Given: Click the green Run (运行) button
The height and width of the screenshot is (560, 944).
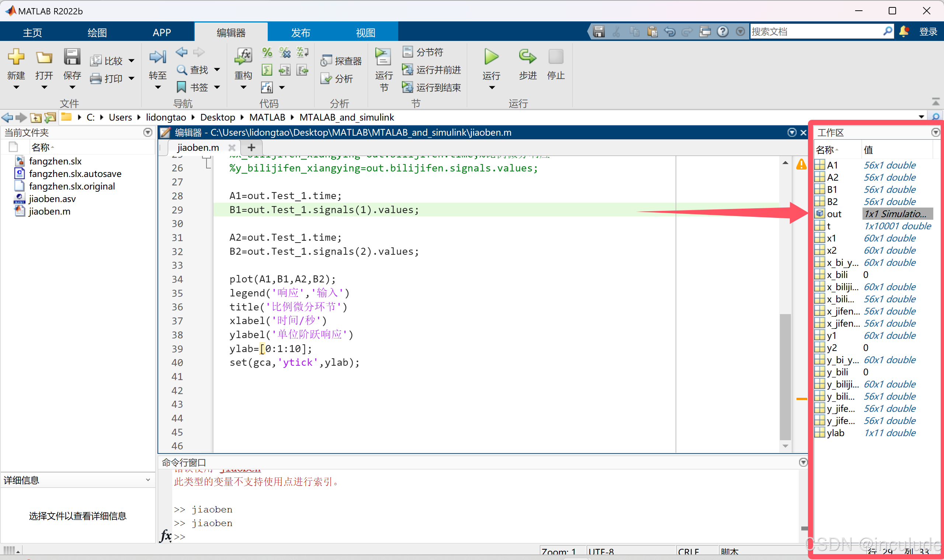Looking at the screenshot, I should [491, 58].
